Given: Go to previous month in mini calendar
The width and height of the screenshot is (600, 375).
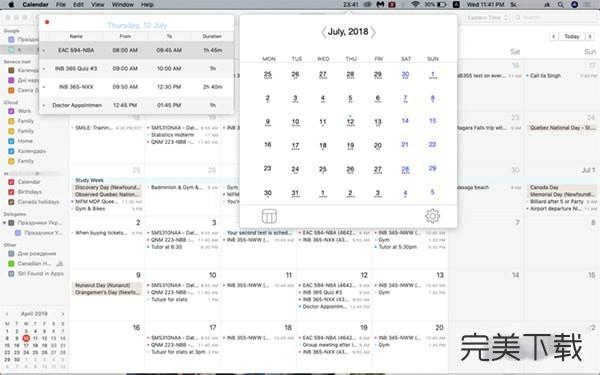Looking at the screenshot, I should pyautogui.click(x=7, y=314).
